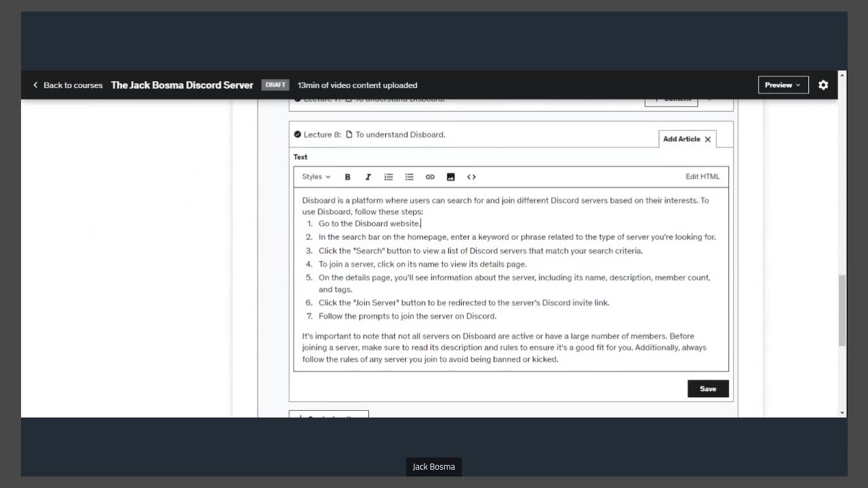
Task: Click the step 2 line about the search bar
Action: [517, 237]
